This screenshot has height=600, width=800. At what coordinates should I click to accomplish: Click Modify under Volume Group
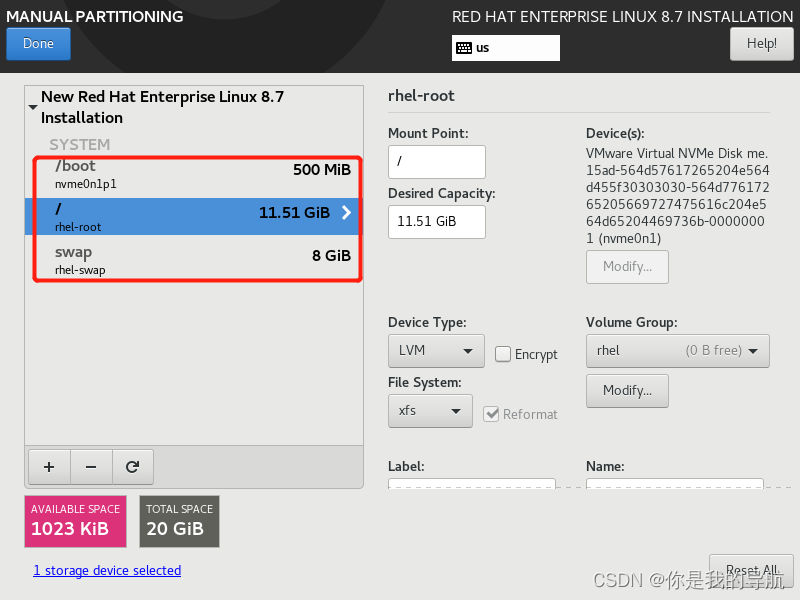[627, 391]
